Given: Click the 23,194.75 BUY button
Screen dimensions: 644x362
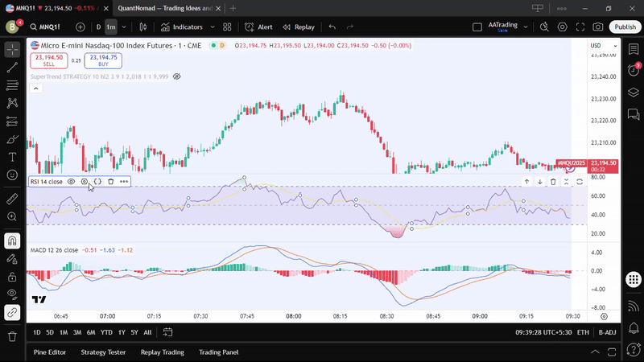Looking at the screenshot, I should coord(103,61).
